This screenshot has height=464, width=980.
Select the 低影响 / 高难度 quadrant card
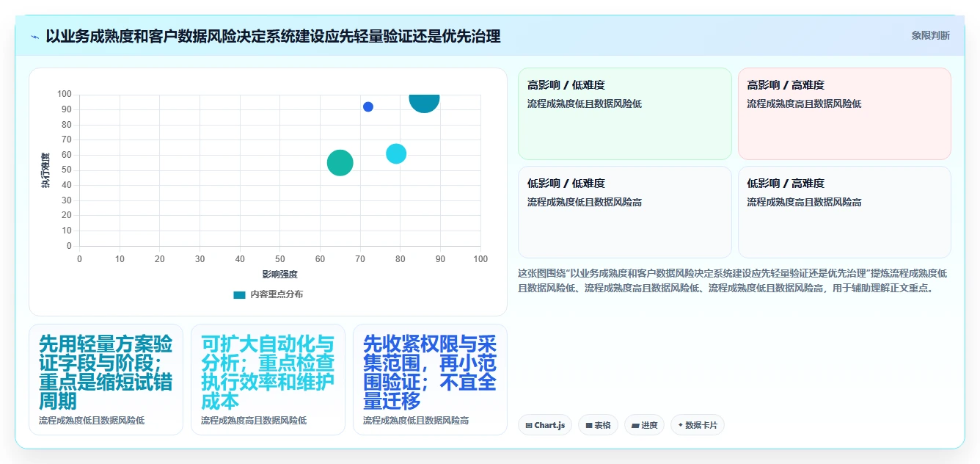(844, 212)
